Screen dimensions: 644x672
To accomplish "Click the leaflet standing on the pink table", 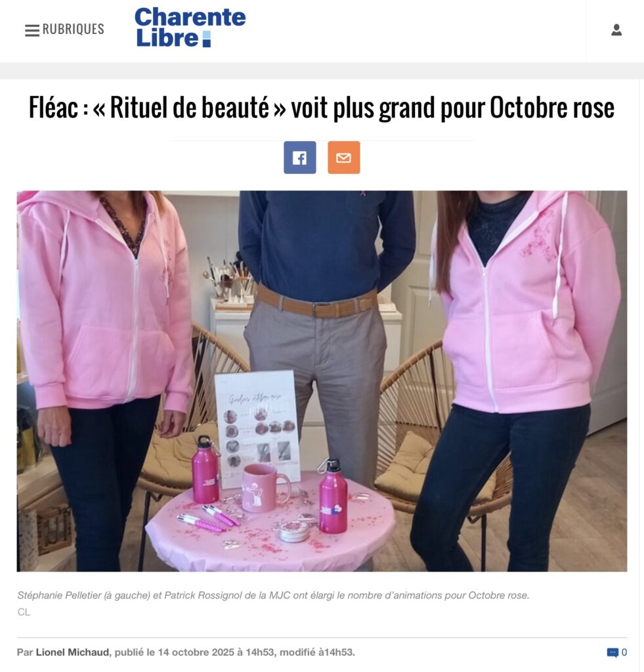I will [x=257, y=429].
